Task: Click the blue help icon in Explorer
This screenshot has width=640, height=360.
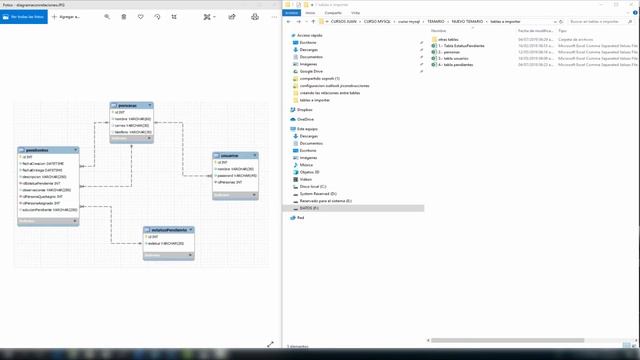Action: tap(635, 13)
